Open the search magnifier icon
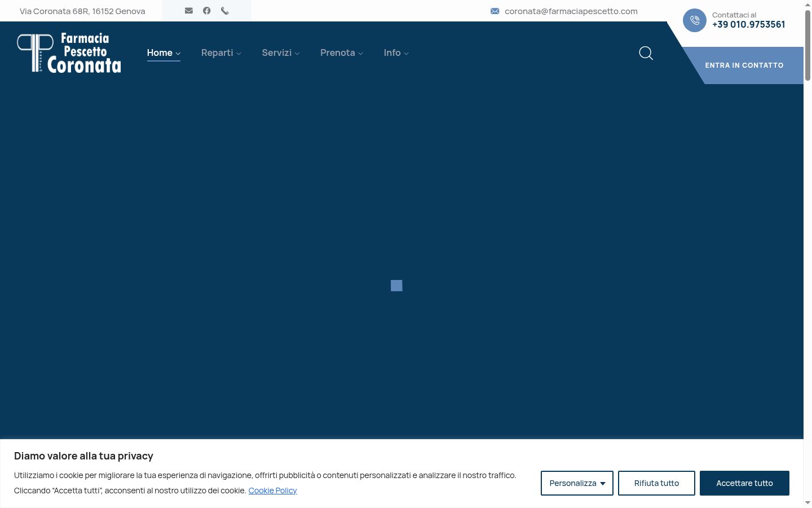The width and height of the screenshot is (812, 508). click(x=646, y=53)
